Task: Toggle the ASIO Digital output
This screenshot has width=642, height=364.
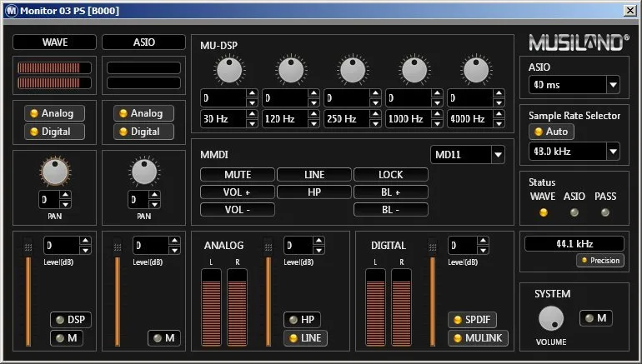Action: tap(143, 132)
